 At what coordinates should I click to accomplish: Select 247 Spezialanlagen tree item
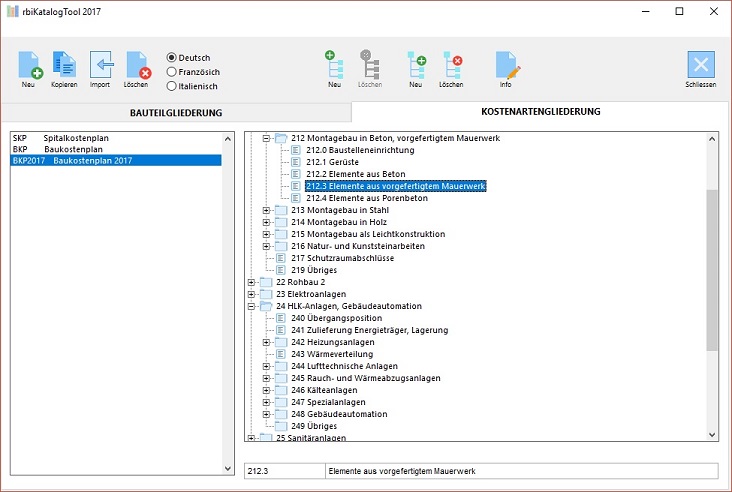328,402
